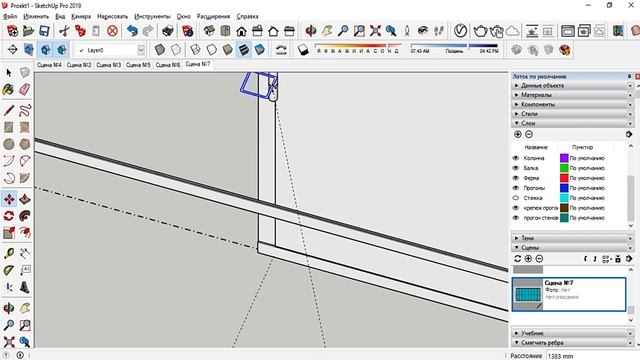
Task: Render with the V-Ray teapot icon
Action: click(x=480, y=31)
